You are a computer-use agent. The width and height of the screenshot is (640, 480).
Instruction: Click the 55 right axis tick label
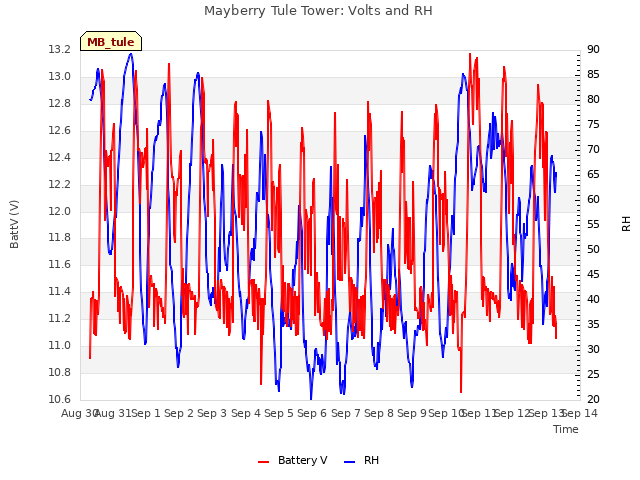pyautogui.click(x=593, y=224)
